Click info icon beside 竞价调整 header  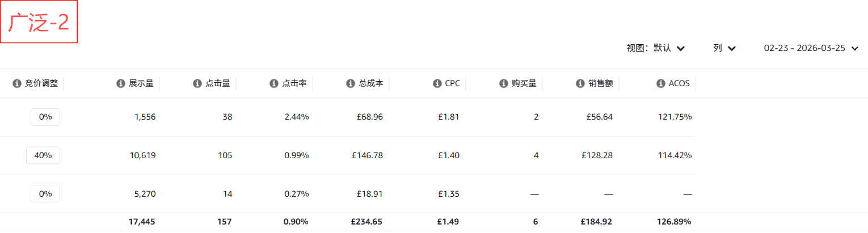(x=17, y=83)
